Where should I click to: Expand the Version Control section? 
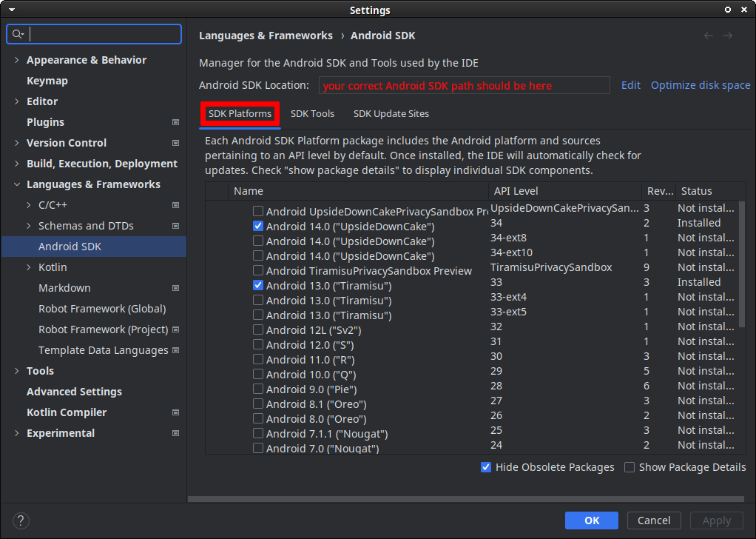point(17,143)
